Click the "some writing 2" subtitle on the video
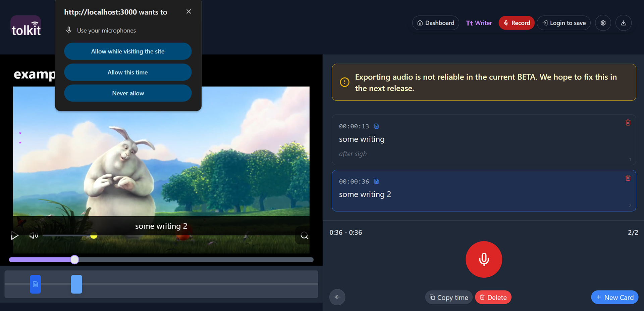 [161, 226]
